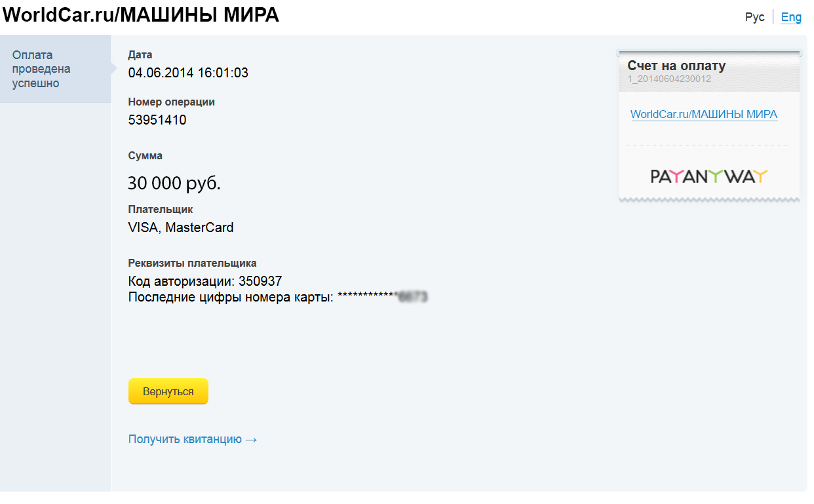This screenshot has height=504, width=814.
Task: Click the payer value VISA, MasterCard
Action: (x=181, y=228)
